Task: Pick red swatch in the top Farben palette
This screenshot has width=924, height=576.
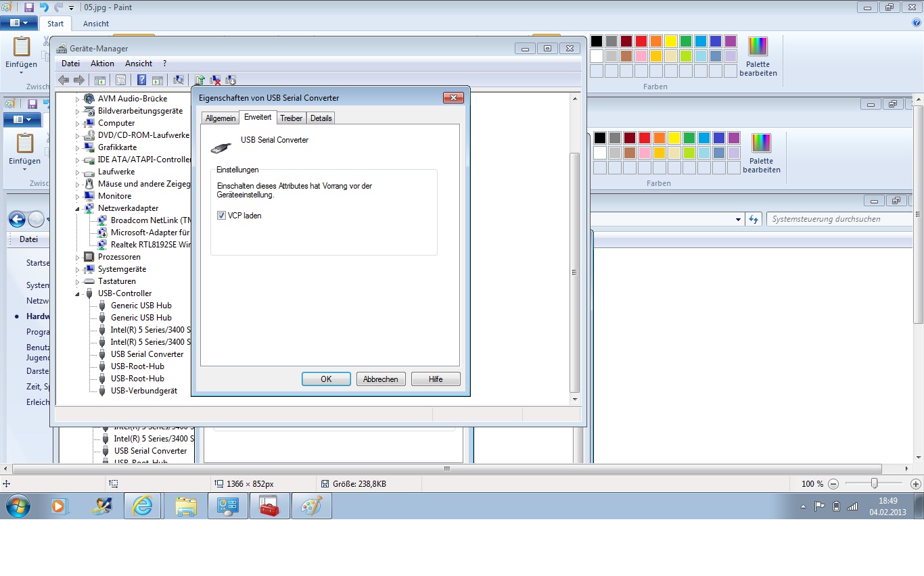Action: (641, 41)
